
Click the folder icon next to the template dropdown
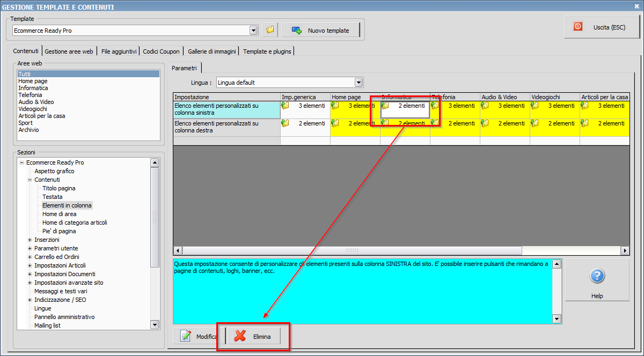pyautogui.click(x=270, y=30)
